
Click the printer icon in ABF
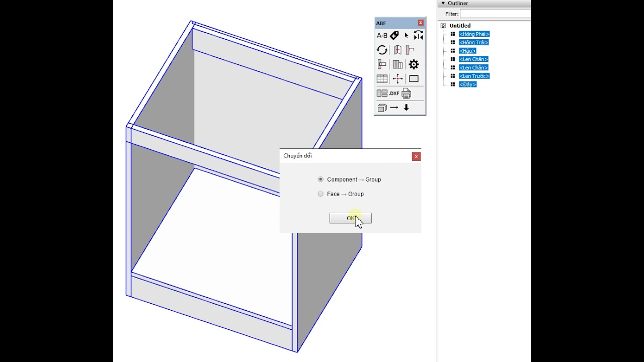click(x=407, y=93)
